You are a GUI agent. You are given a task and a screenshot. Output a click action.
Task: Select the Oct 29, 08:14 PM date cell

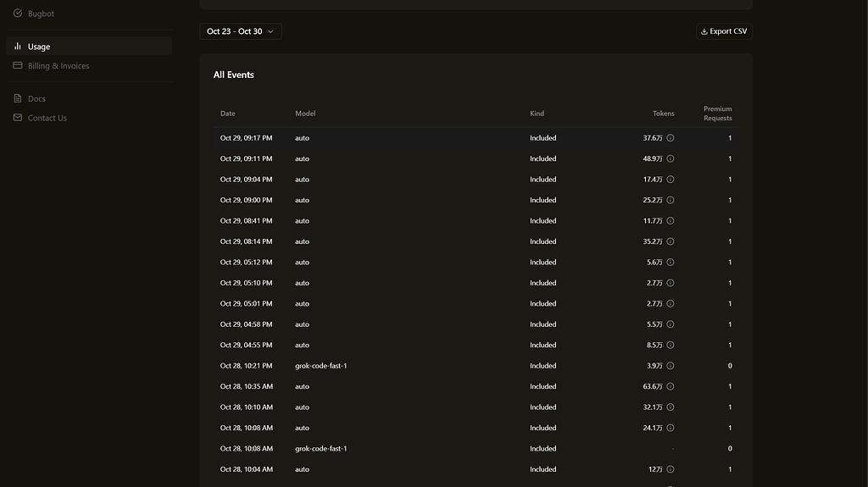(x=246, y=241)
